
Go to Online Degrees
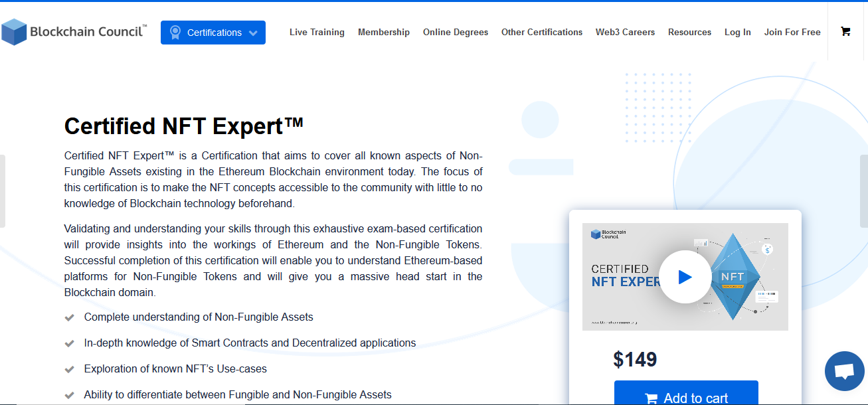coord(456,32)
